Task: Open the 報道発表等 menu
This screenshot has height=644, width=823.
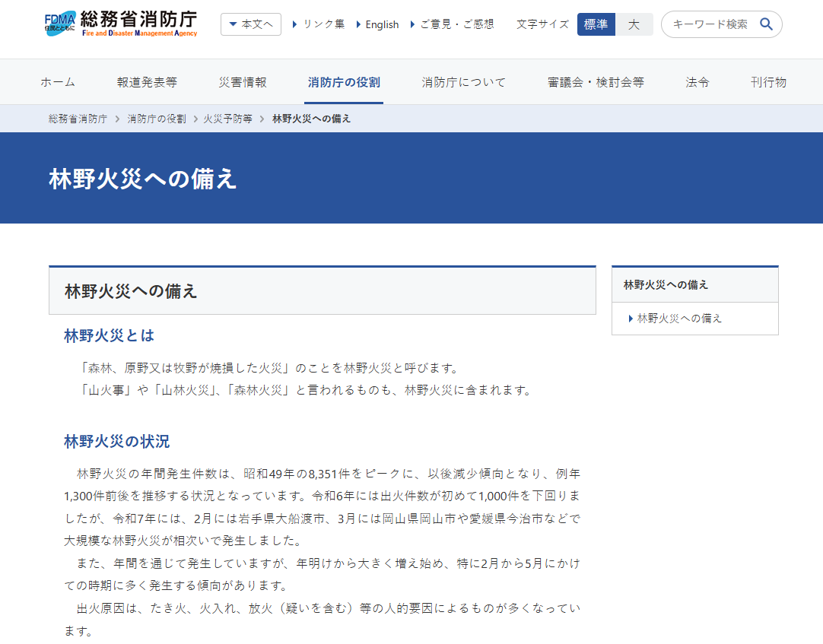Action: pyautogui.click(x=147, y=82)
